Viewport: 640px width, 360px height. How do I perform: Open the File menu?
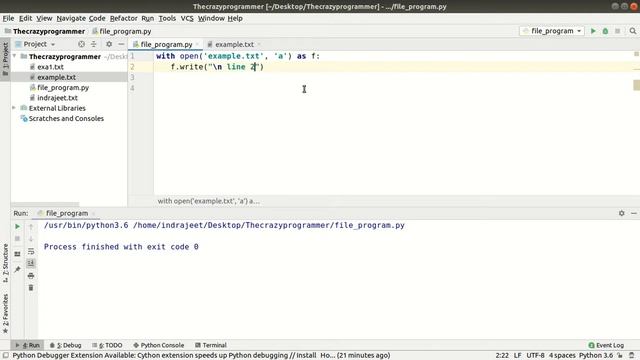[x=8, y=18]
